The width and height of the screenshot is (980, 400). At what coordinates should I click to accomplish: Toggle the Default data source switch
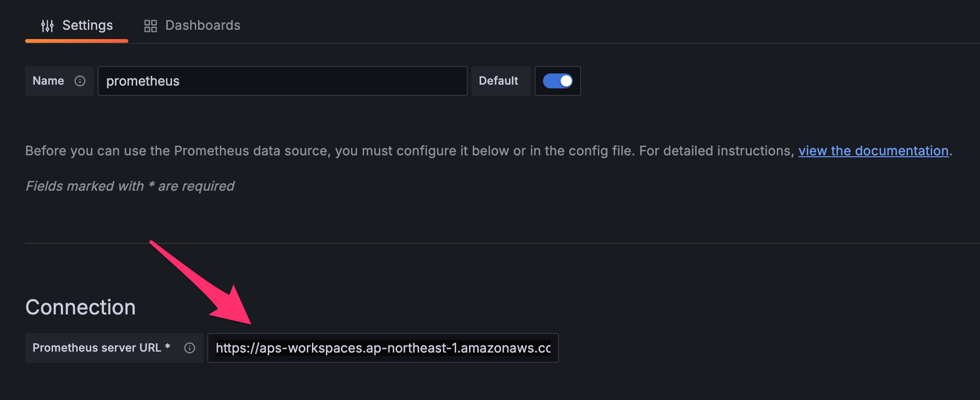tap(557, 81)
